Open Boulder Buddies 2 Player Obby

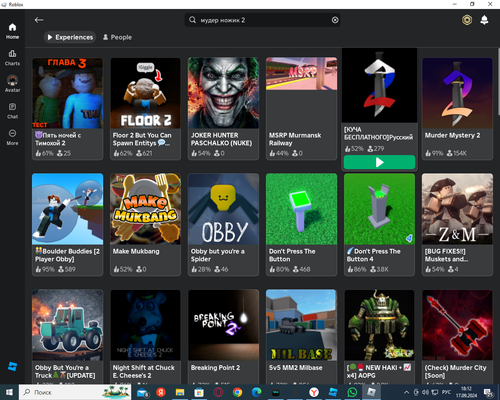[67, 225]
